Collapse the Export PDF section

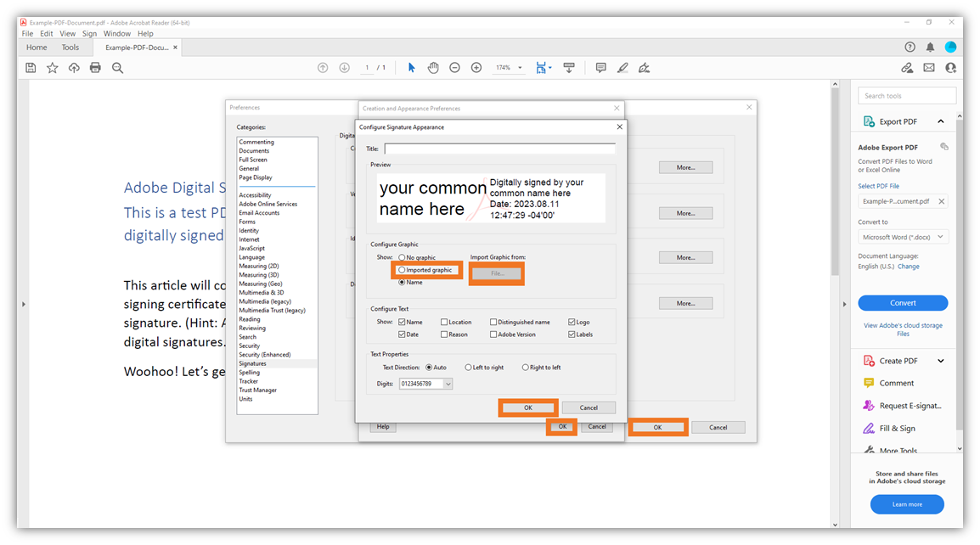(941, 121)
